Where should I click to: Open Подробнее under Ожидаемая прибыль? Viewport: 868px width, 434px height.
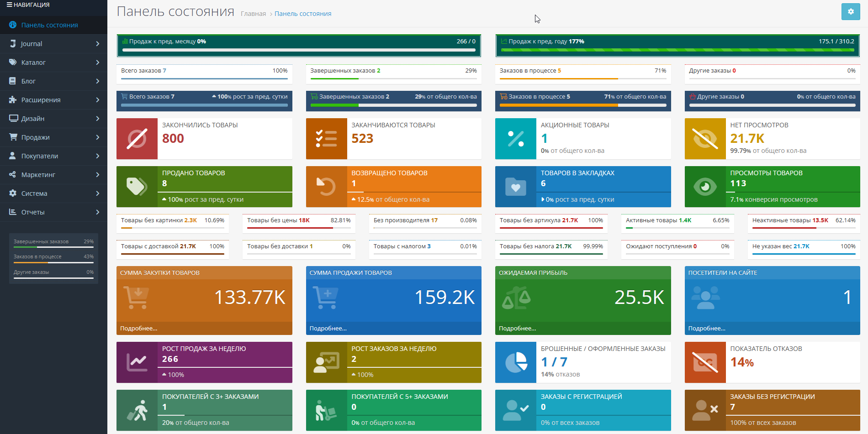pos(518,328)
